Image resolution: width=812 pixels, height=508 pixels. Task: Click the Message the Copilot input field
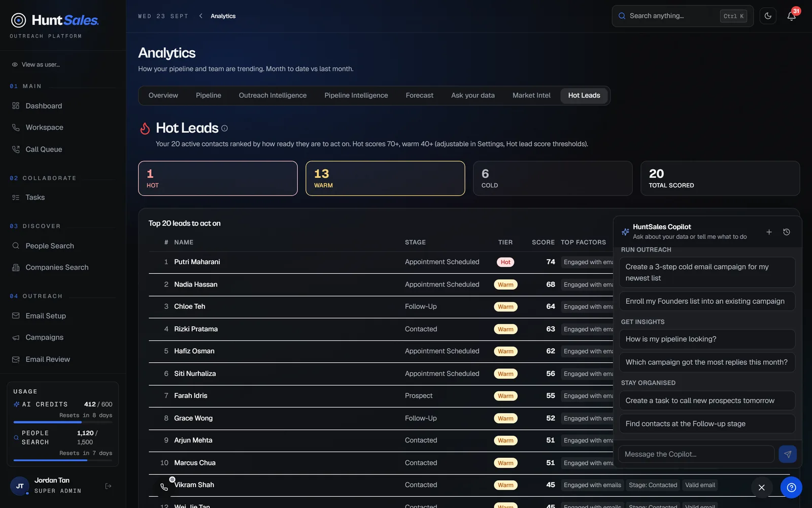[x=696, y=454]
